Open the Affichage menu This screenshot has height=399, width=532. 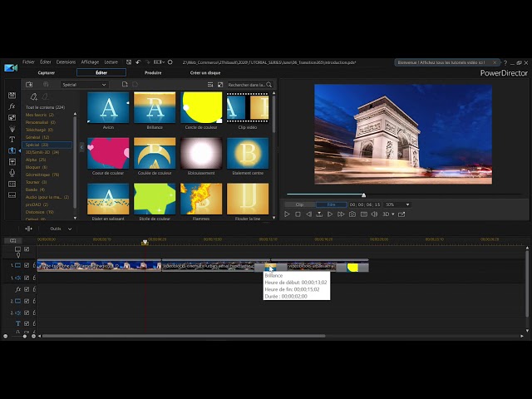tap(90, 62)
